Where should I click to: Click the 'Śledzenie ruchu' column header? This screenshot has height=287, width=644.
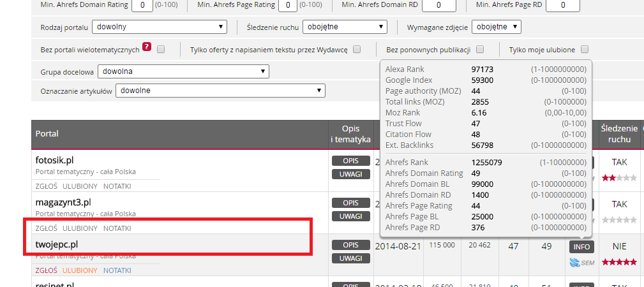pos(619,134)
